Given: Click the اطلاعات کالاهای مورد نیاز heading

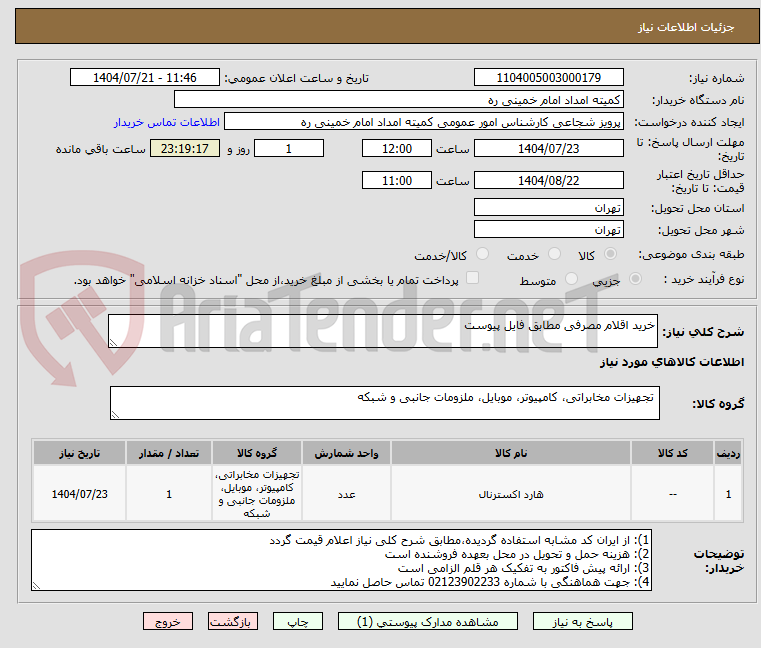Looking at the screenshot, I should 672,362.
